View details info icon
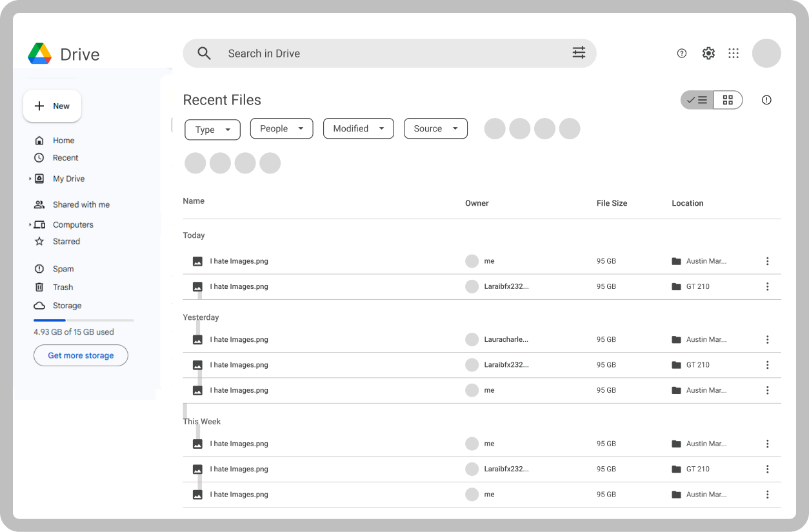 click(766, 100)
